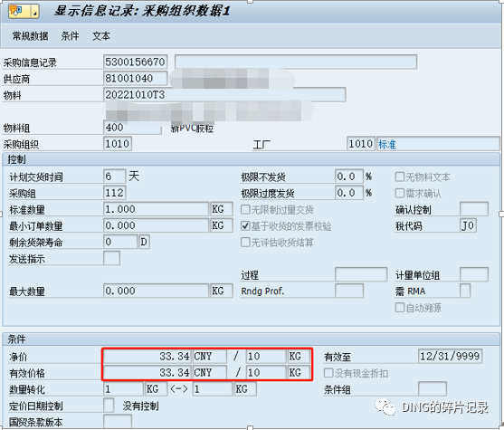
Task: Click the 标准 info category field
Action: coord(438,144)
